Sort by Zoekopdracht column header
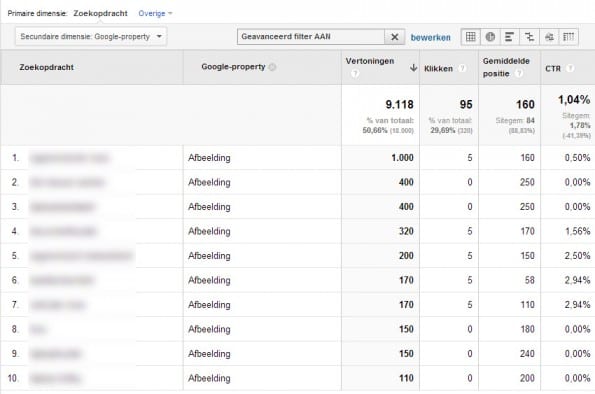The width and height of the screenshot is (595, 394). tap(46, 67)
